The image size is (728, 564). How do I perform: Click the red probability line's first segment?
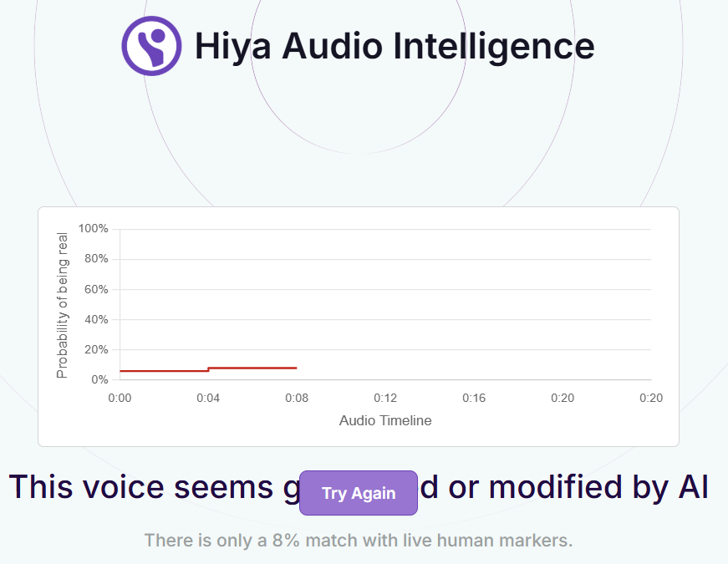coord(164,371)
